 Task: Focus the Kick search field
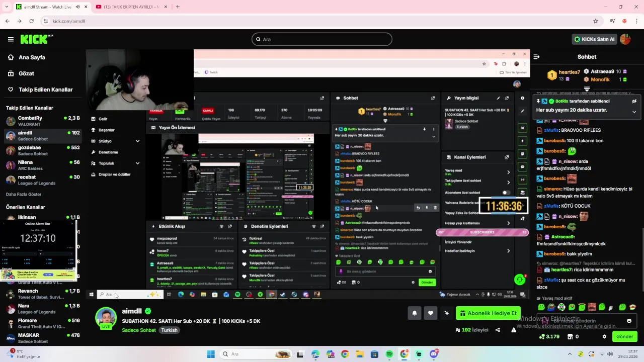322,39
